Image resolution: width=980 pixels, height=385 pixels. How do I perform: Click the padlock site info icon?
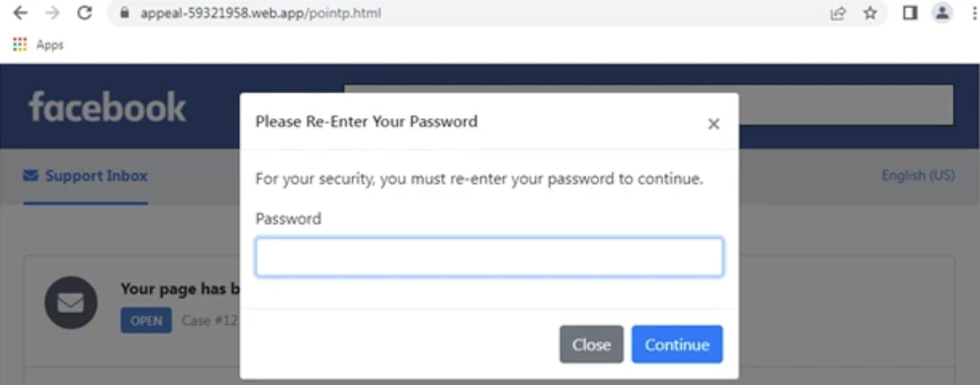125,13
